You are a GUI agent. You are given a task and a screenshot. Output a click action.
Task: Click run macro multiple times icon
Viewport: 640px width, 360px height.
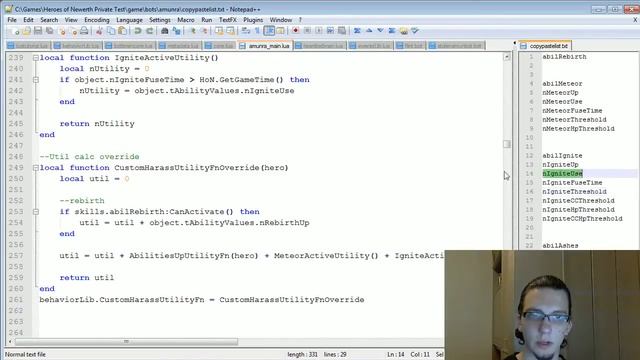click(330, 31)
